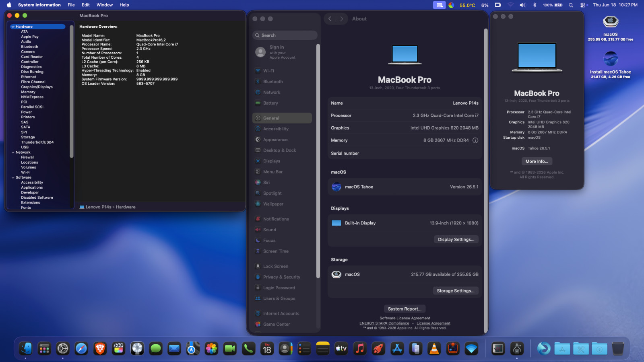This screenshot has height=362, width=644.
Task: Go back in System Settings
Action: (330, 19)
